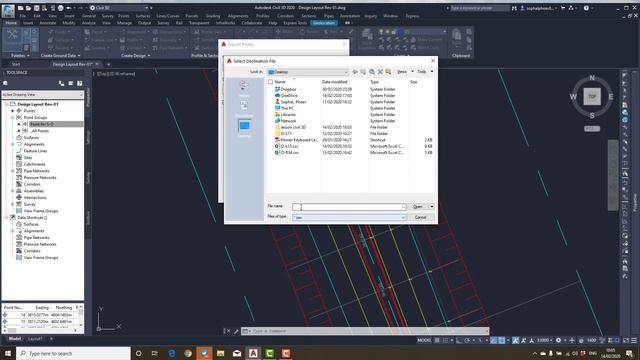Click Delete icon in file dialog toolbar
Screen dimensions: 640x360
point(380,72)
